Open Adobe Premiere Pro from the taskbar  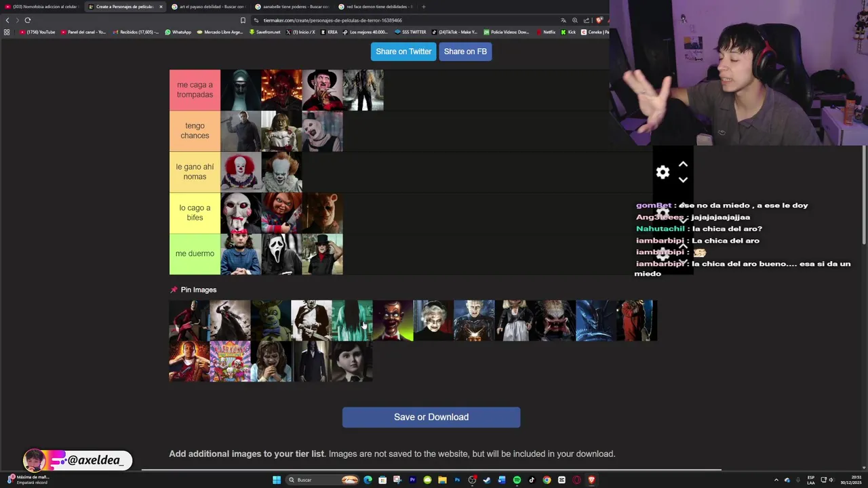click(x=412, y=480)
